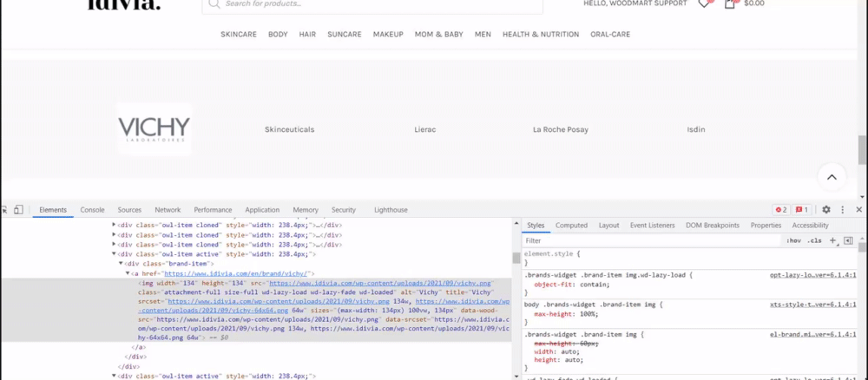Image resolution: width=868 pixels, height=380 pixels.
Task: Click the website's vertical scrollbar thumb
Action: [862, 149]
